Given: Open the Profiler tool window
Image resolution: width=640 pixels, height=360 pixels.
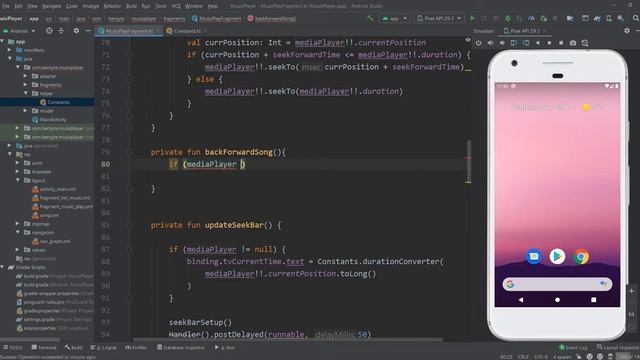Looking at the screenshot, I should 136,348.
